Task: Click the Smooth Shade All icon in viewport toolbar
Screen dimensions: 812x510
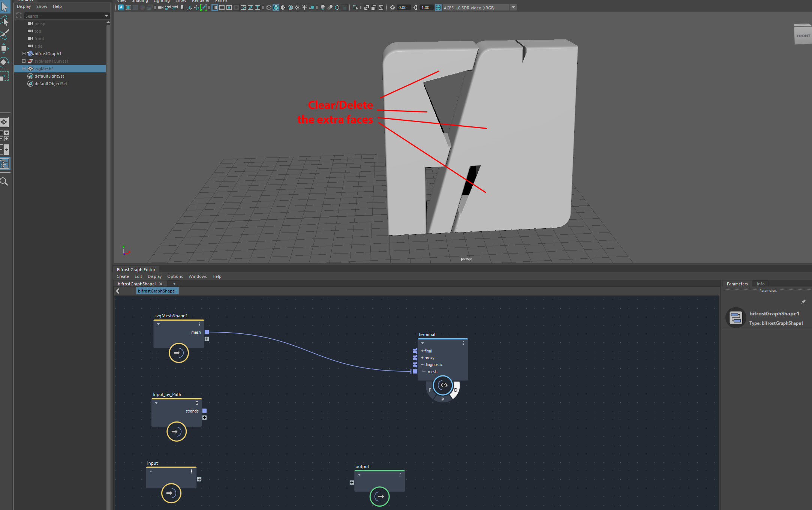Action: (x=276, y=7)
